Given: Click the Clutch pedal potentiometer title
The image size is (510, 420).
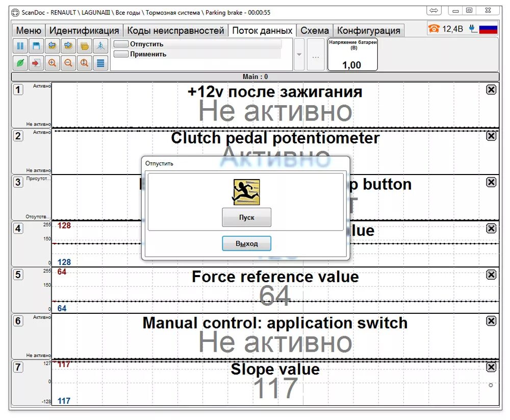Looking at the screenshot, I should point(275,138).
